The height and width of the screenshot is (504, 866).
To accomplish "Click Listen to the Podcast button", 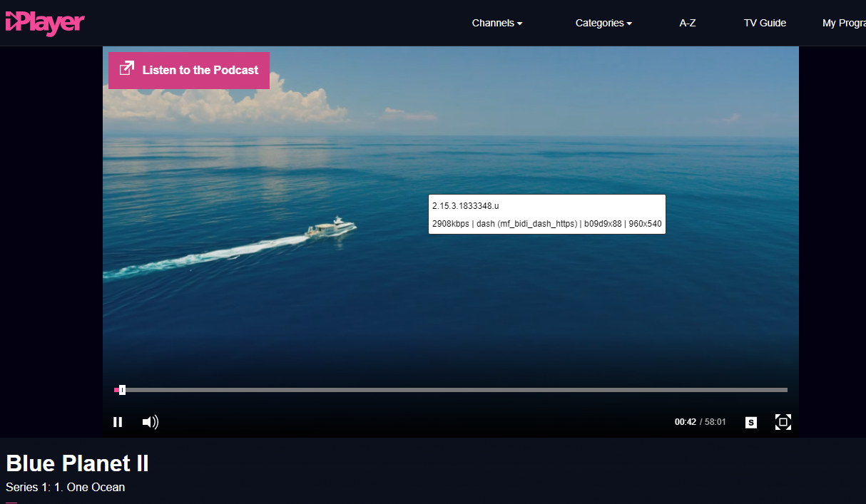I will pos(189,70).
